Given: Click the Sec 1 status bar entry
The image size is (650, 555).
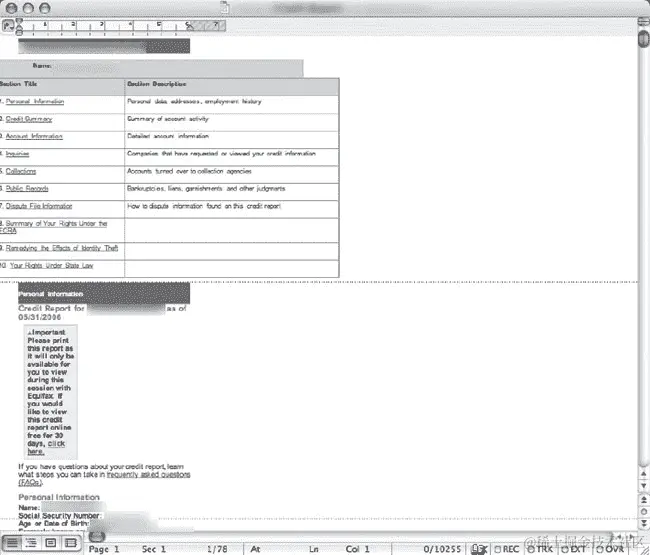Looking at the screenshot, I should click(154, 549).
